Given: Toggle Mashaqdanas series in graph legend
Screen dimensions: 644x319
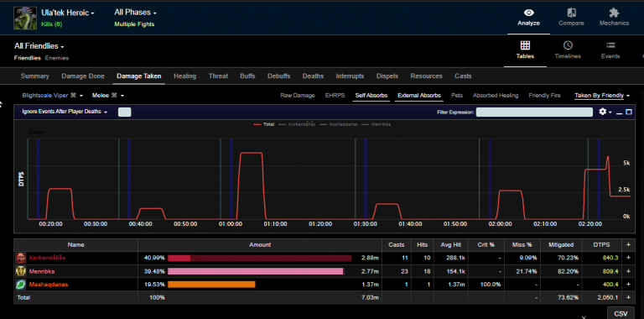Looking at the screenshot, I should coord(339,124).
